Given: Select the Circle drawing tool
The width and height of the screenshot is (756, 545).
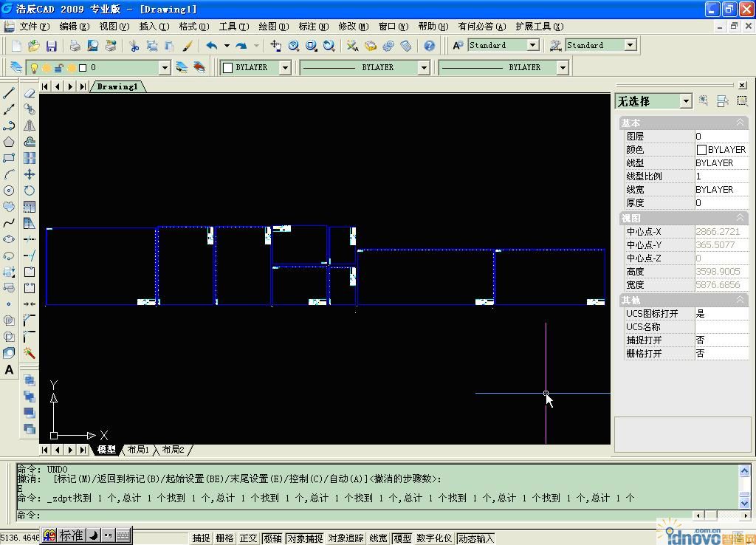Looking at the screenshot, I should coord(9,191).
